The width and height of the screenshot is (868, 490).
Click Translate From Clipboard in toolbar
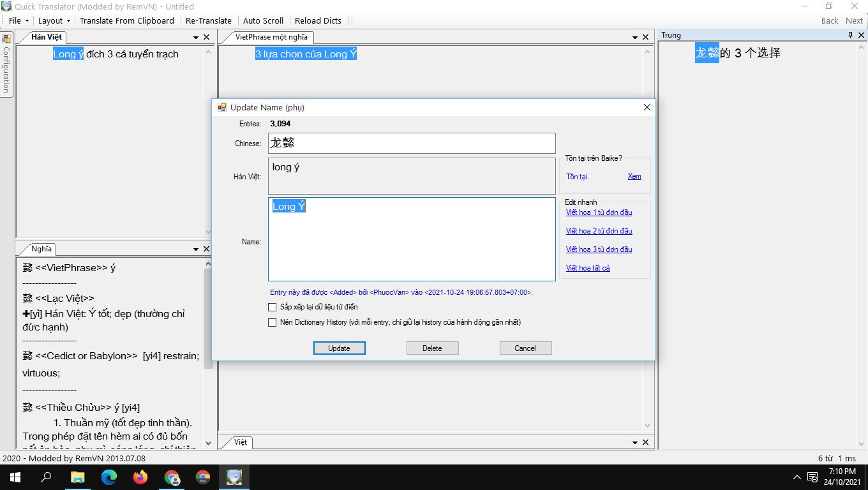(126, 20)
